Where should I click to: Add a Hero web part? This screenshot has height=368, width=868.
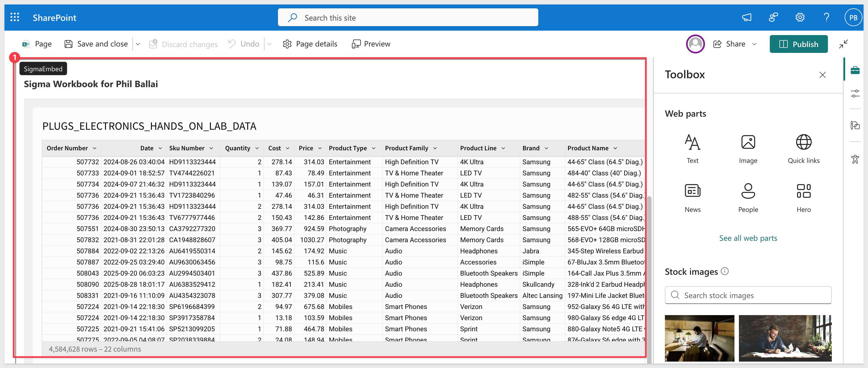(x=804, y=198)
